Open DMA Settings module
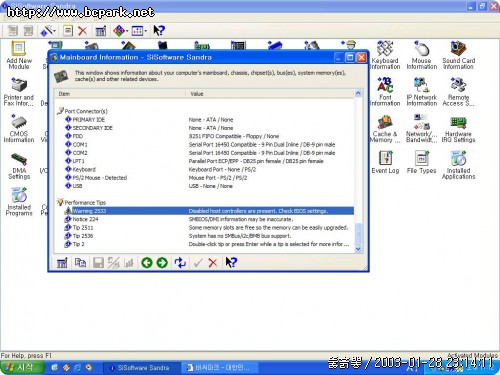This screenshot has height=375, width=500. tap(19, 166)
